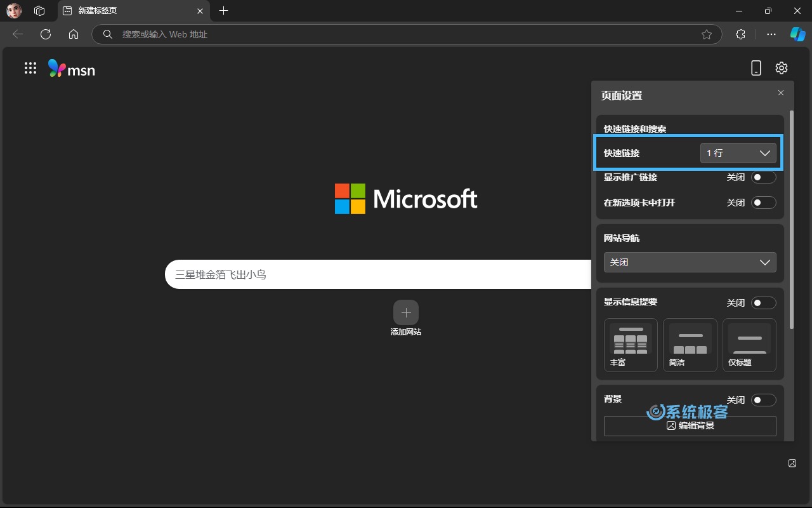Refresh the current page
Viewport: 812px width, 508px height.
[46, 34]
